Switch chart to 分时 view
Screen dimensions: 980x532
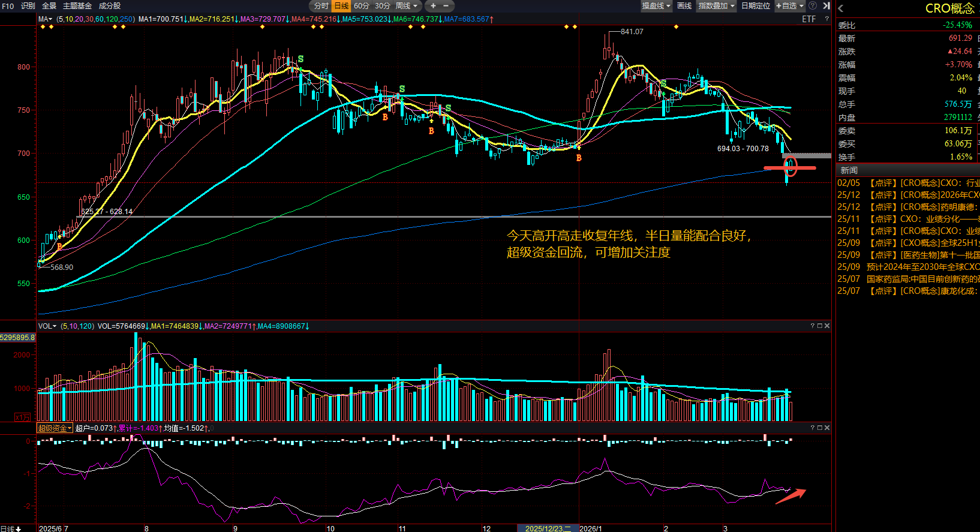[321, 6]
